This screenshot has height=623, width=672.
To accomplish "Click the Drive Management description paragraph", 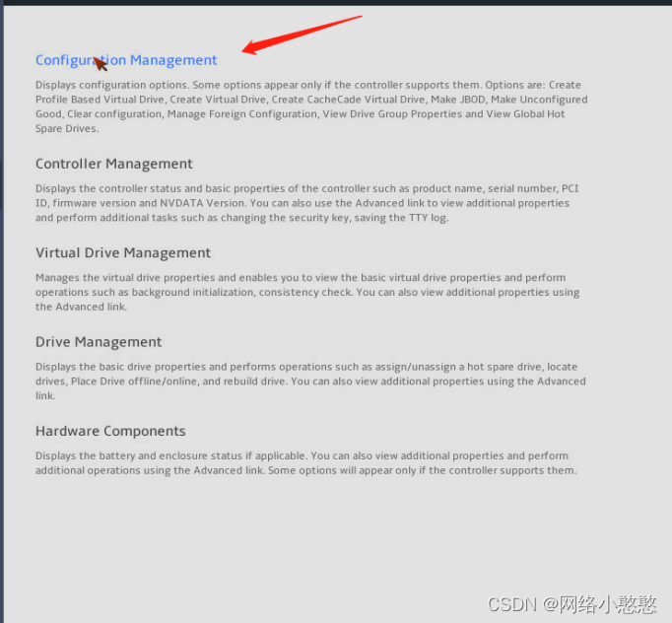I will 310,381.
